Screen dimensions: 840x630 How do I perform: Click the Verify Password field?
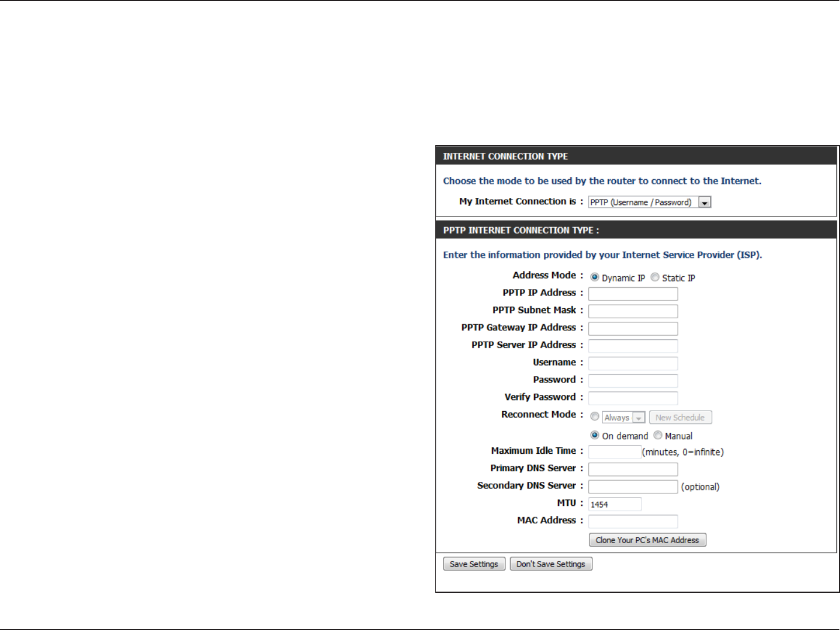[x=633, y=398]
